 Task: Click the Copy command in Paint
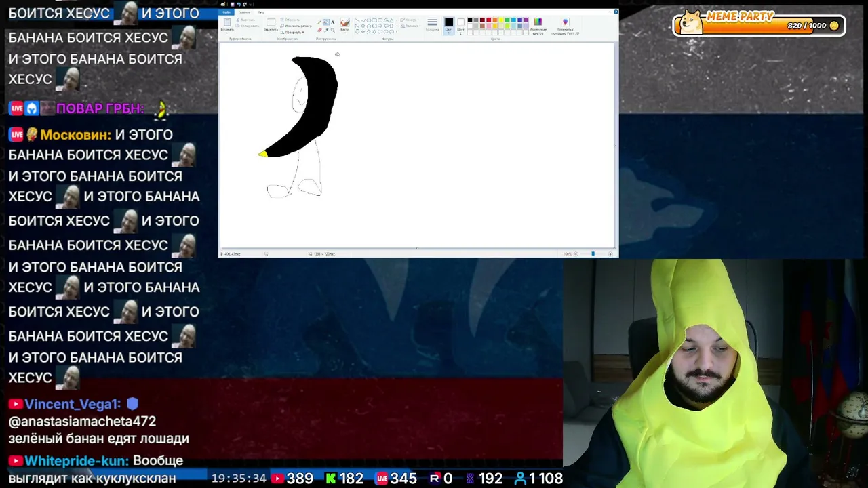tap(248, 26)
